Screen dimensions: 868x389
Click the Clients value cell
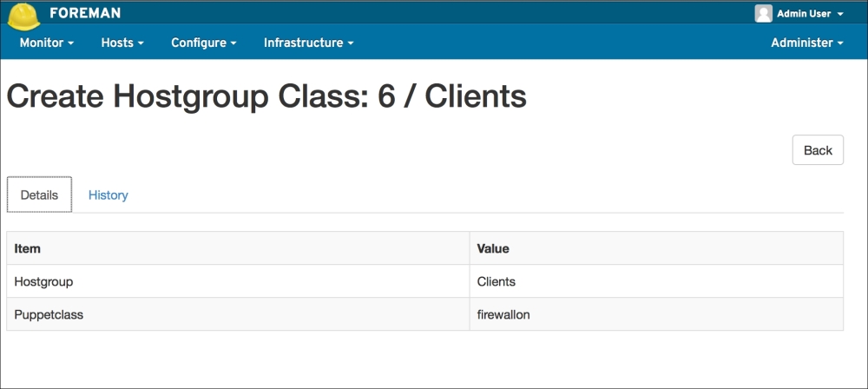[x=496, y=281]
